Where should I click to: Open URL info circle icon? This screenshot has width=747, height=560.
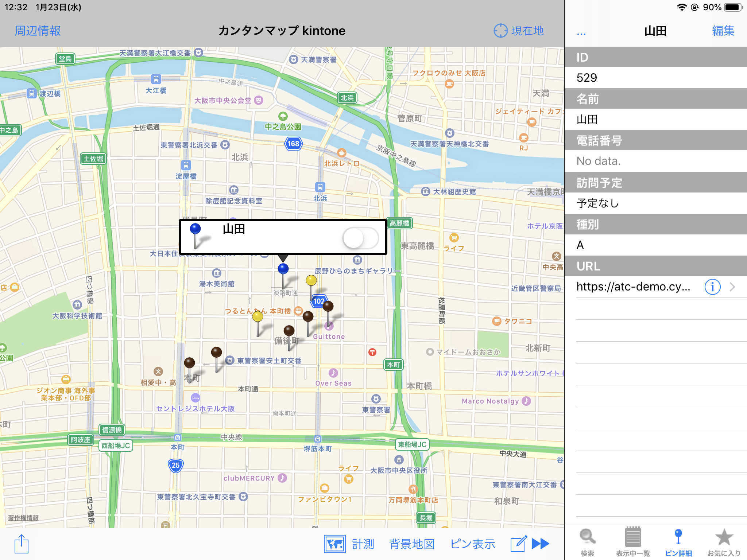[x=712, y=287]
